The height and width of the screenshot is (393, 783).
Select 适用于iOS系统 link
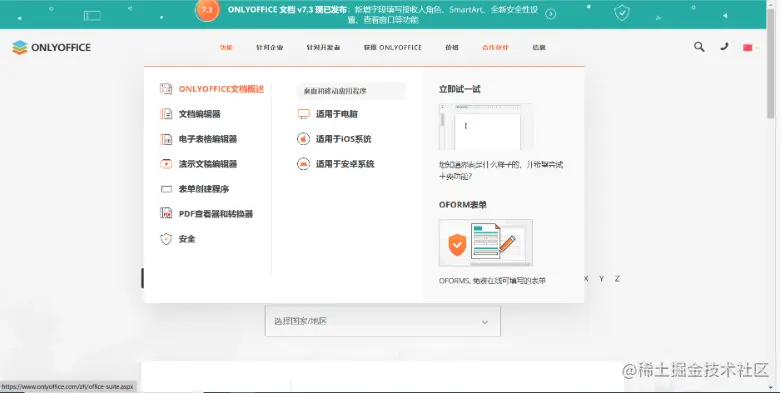point(344,139)
